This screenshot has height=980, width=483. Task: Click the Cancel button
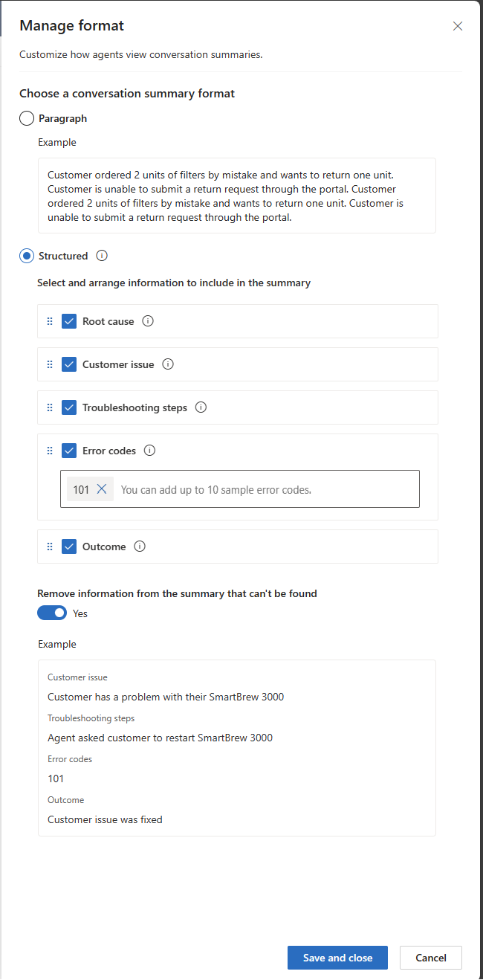(x=430, y=958)
